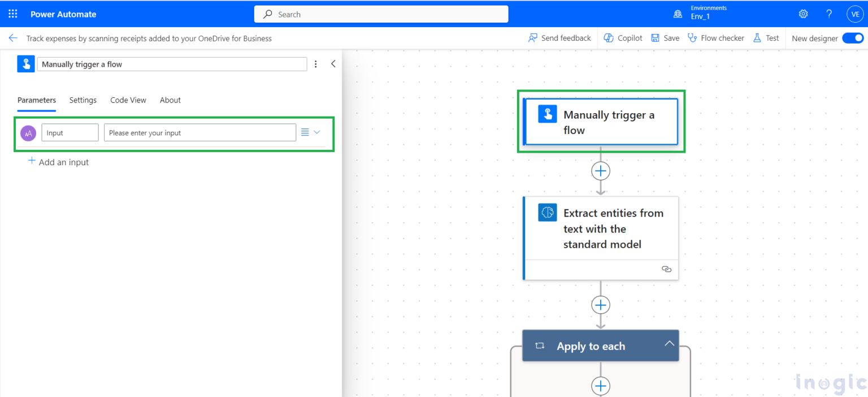Open the trigger card three-dot menu
The height and width of the screenshot is (397, 868).
(315, 64)
